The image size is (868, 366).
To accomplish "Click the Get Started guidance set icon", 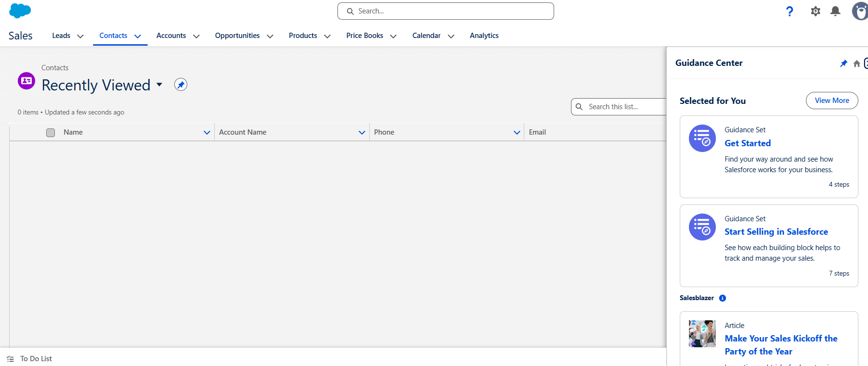I will click(702, 139).
